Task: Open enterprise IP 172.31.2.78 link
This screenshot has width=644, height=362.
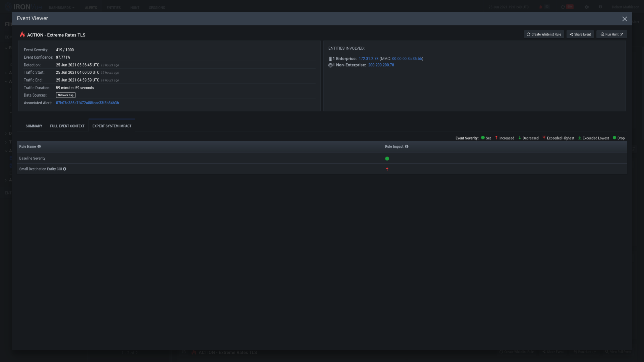Action: (369, 59)
